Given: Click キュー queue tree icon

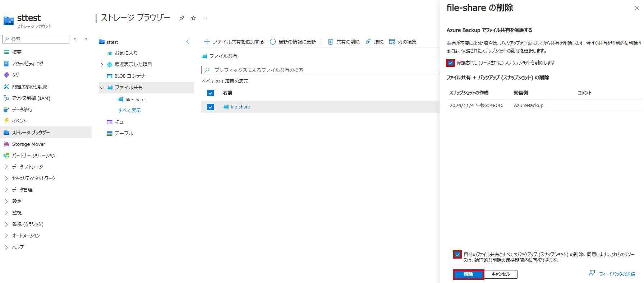Looking at the screenshot, I should tap(110, 122).
